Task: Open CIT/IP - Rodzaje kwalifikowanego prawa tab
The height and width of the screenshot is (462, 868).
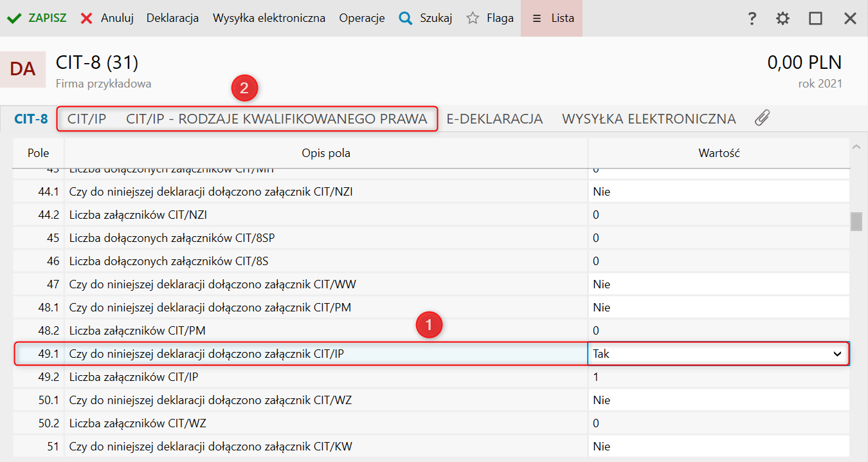Action: (x=276, y=118)
